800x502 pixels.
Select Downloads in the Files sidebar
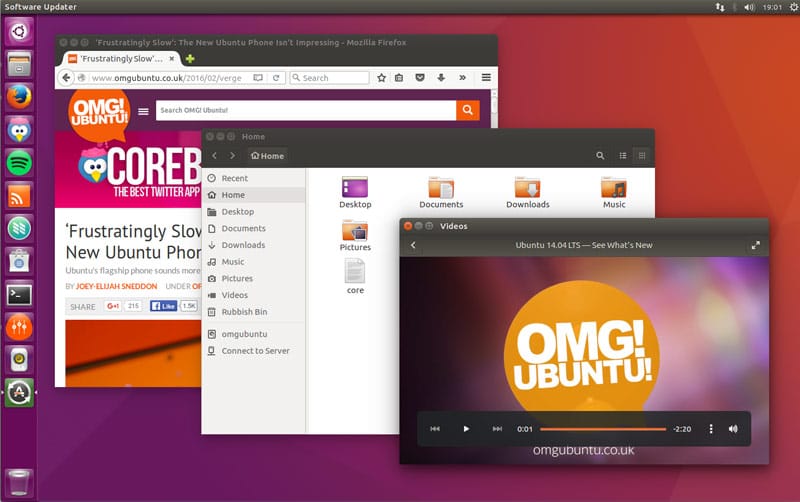(x=243, y=245)
